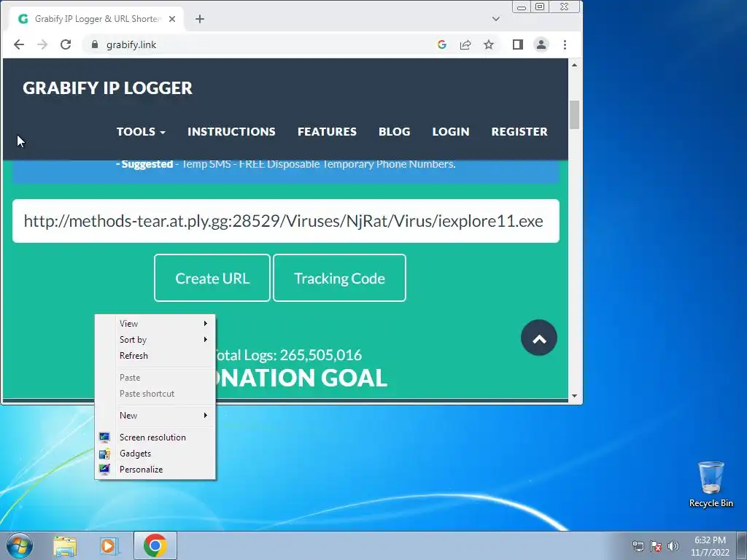Screen dimensions: 747x560
Task: Open the Google icon in address bar
Action: pyautogui.click(x=441, y=44)
